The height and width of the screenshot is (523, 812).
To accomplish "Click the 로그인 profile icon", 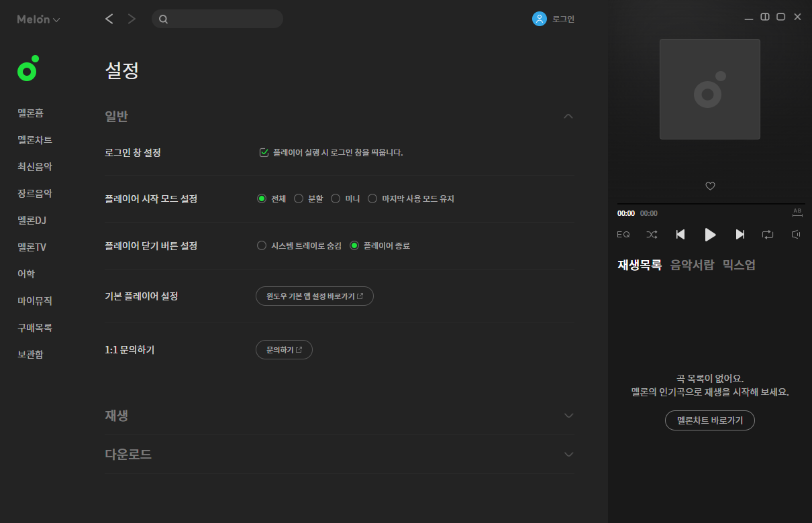I will [x=540, y=18].
